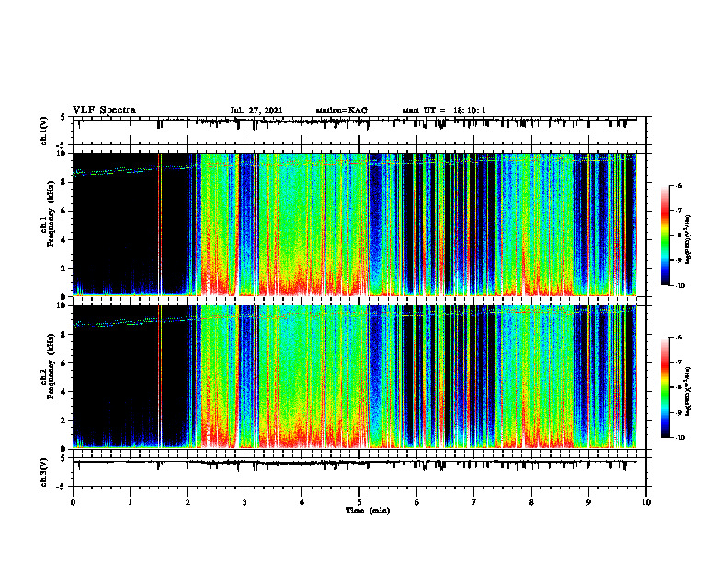
Task: Click the "station=KAG" header label
Action: pyautogui.click(x=341, y=110)
